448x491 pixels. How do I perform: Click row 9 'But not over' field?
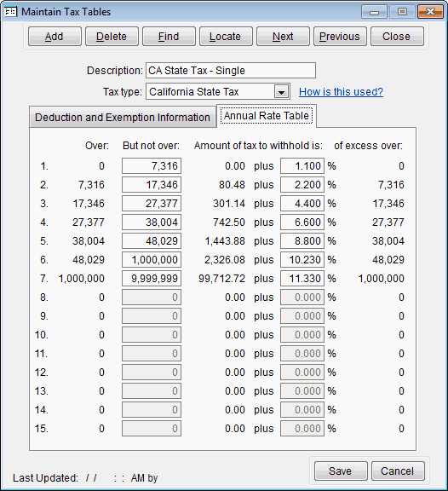click(152, 316)
